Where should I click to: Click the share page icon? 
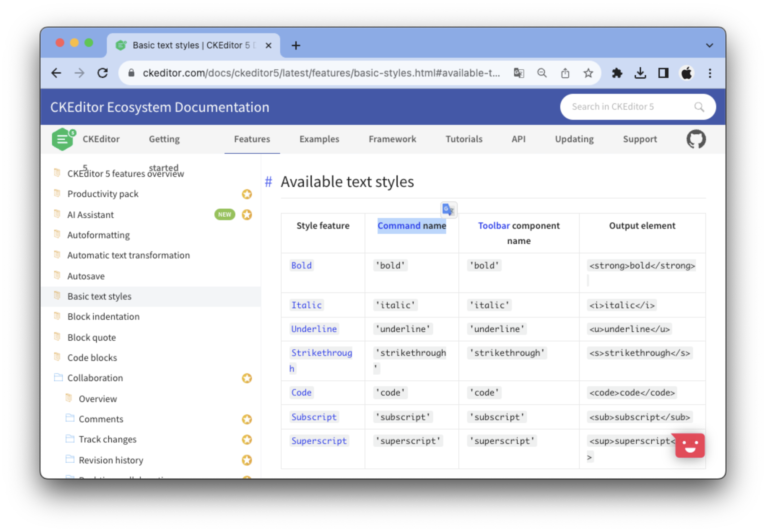coord(565,73)
